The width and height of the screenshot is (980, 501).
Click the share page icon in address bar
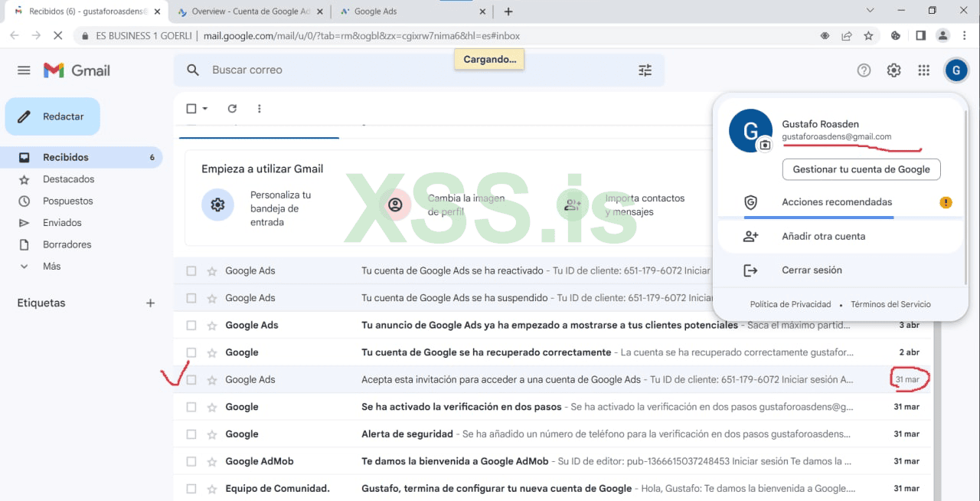click(847, 35)
